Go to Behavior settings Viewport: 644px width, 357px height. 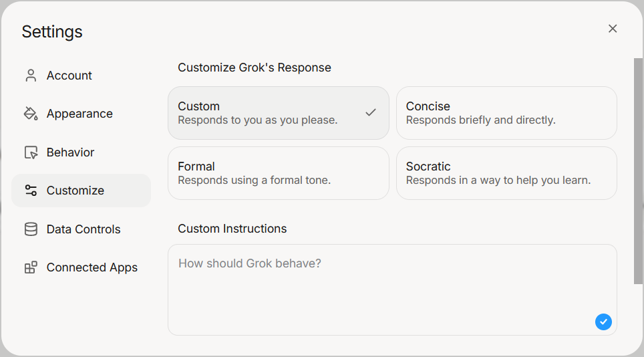(x=71, y=152)
